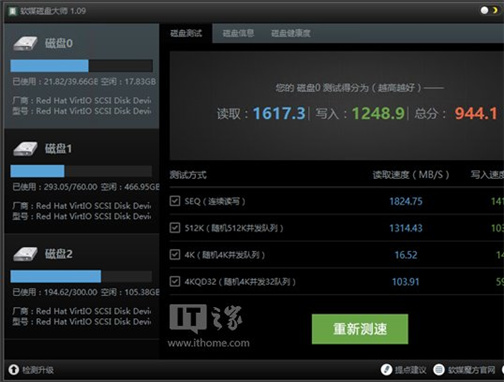
Task: Click the 检测升级 up-arrow icon
Action: 14,370
